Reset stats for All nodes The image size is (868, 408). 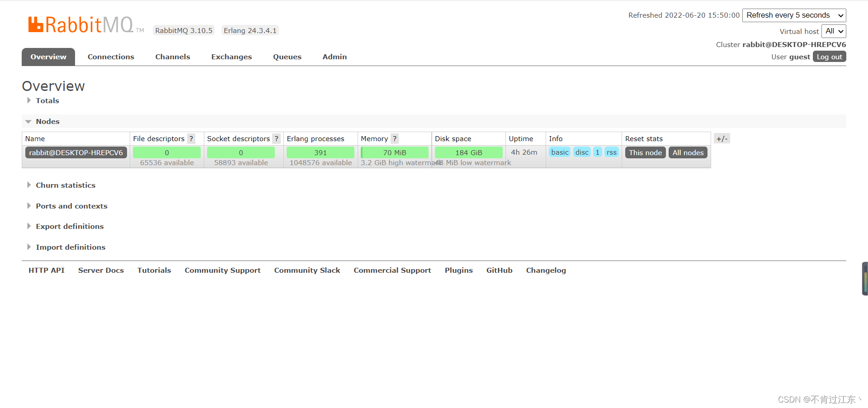(688, 152)
